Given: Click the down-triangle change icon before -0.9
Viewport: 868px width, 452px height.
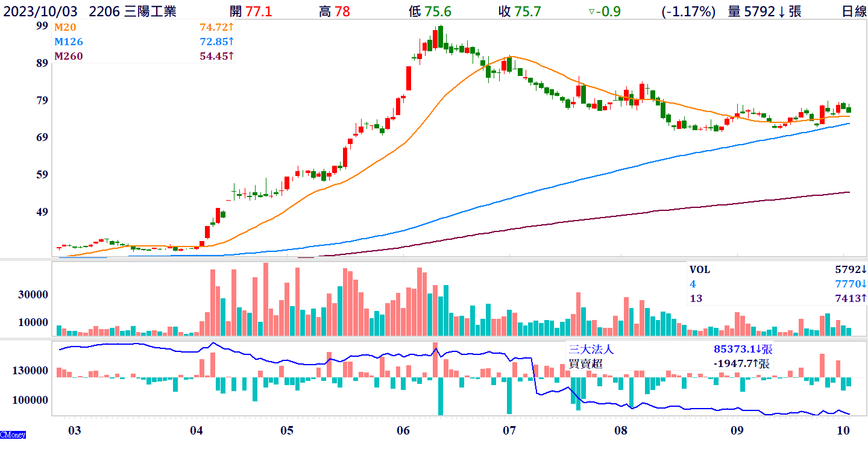Looking at the screenshot, I should [x=591, y=11].
